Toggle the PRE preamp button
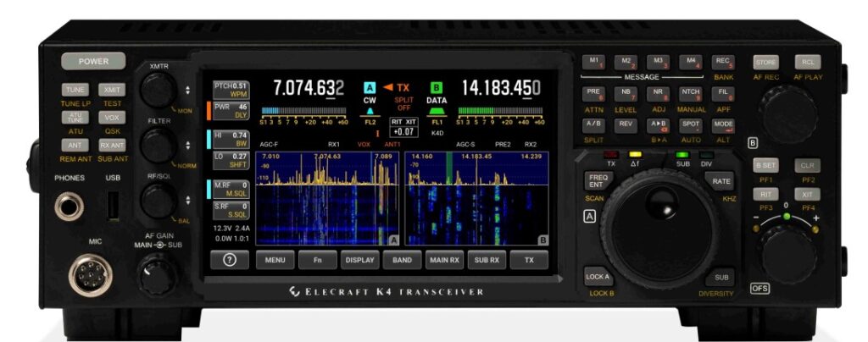Image resolution: width=868 pixels, height=342 pixels. pos(593,93)
